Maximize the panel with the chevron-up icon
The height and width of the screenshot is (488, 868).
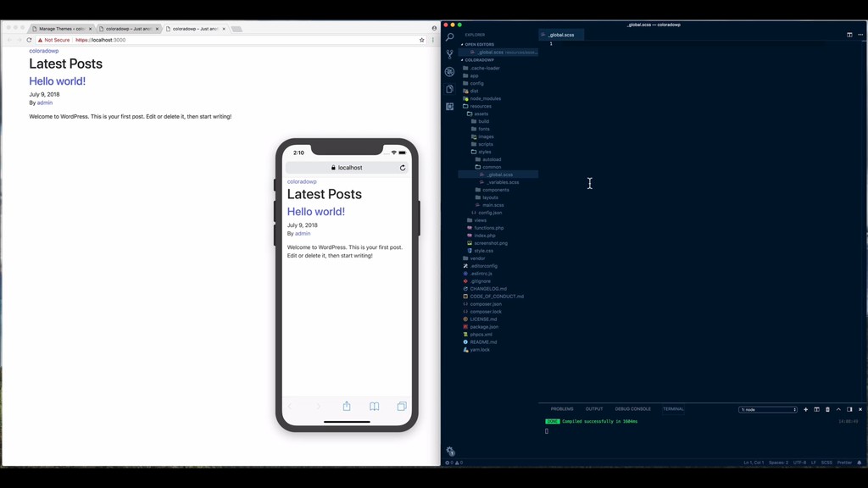838,409
